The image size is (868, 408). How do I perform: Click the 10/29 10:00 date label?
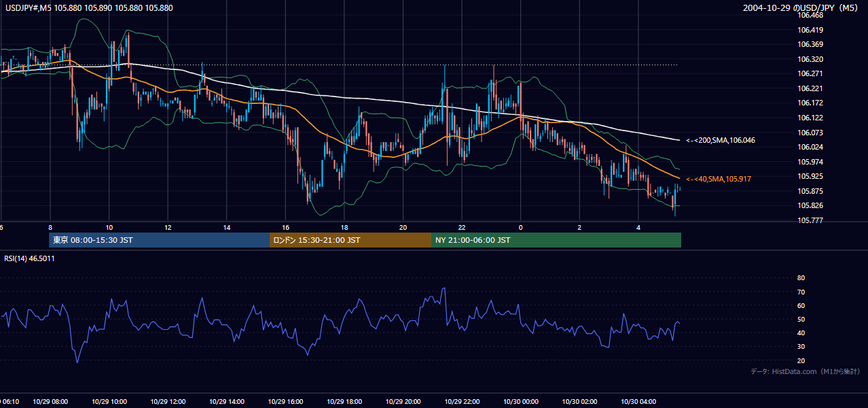pos(111,401)
